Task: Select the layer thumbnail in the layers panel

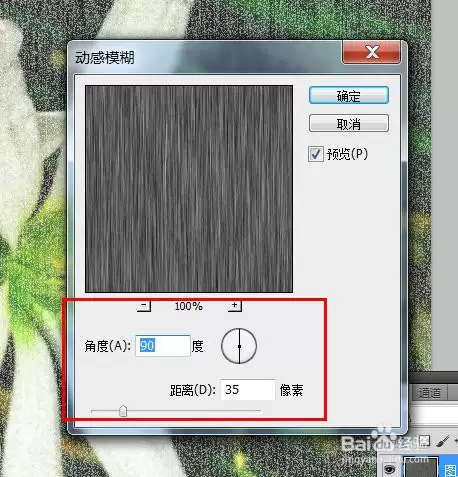Action: tap(421, 468)
